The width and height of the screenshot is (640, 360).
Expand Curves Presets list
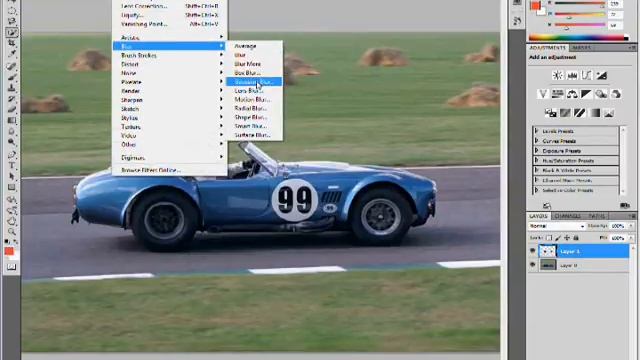tap(536, 141)
